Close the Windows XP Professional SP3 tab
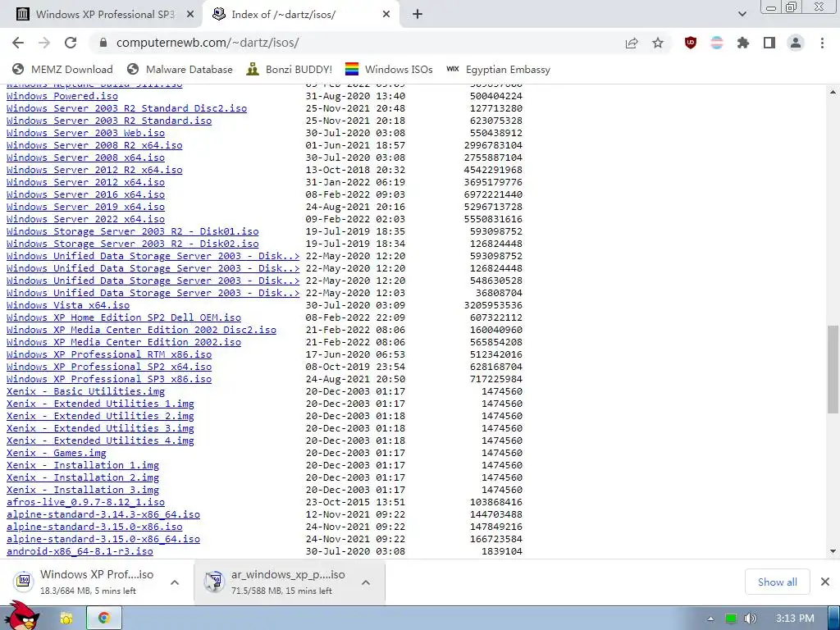The height and width of the screenshot is (630, 840). (x=190, y=15)
